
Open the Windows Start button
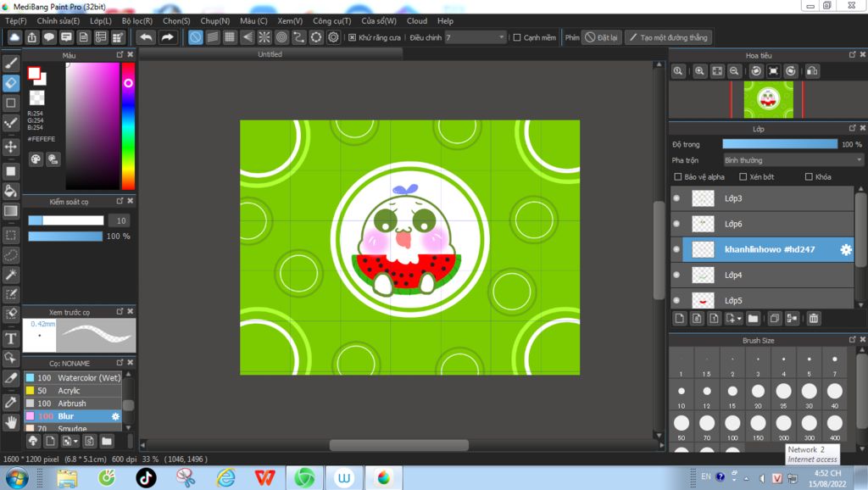pyautogui.click(x=17, y=478)
